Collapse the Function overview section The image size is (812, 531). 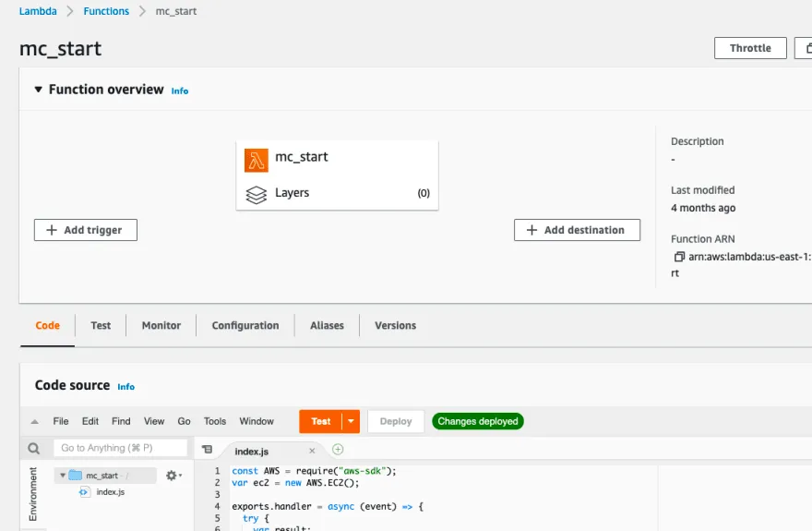pos(39,90)
